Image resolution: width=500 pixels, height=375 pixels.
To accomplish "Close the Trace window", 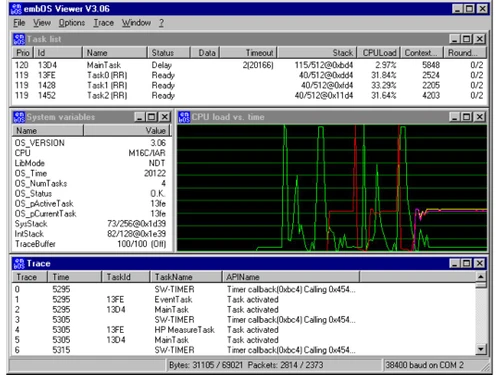I will point(479,263).
